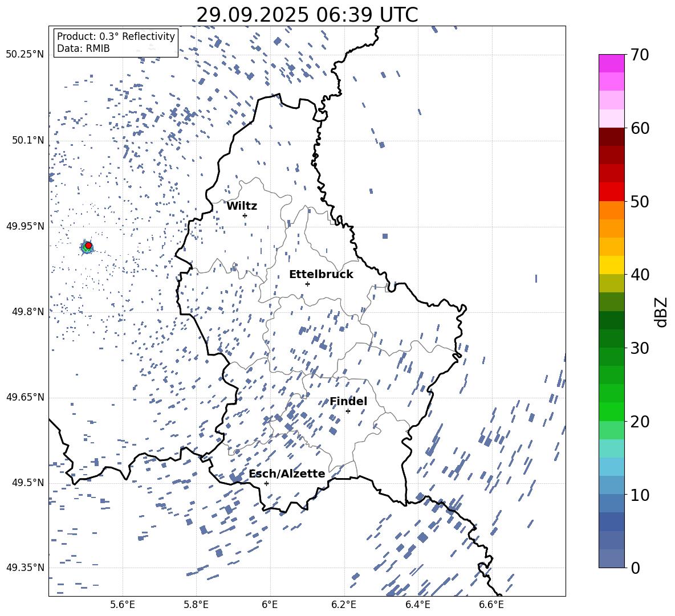675x616 pixels.
Task: Click the 49.95°N latitude label
Action: [25, 226]
